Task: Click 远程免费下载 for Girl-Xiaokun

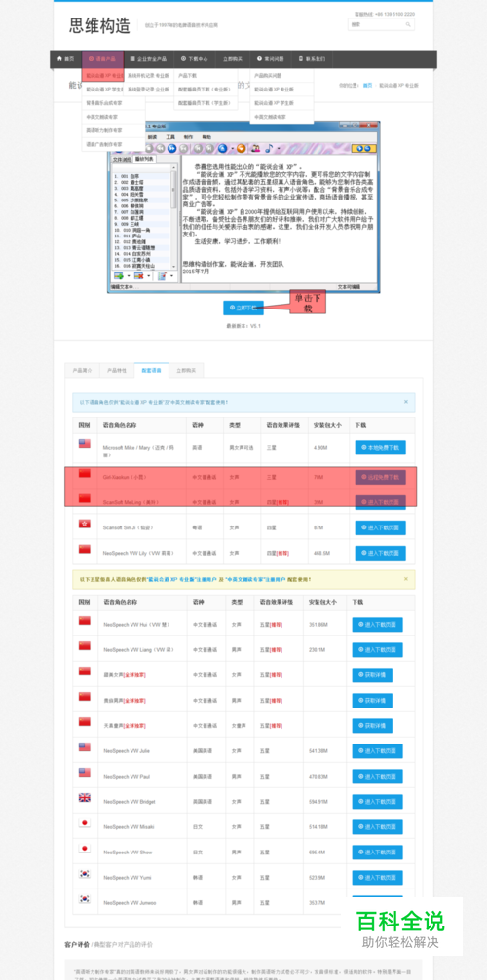Action: point(380,478)
